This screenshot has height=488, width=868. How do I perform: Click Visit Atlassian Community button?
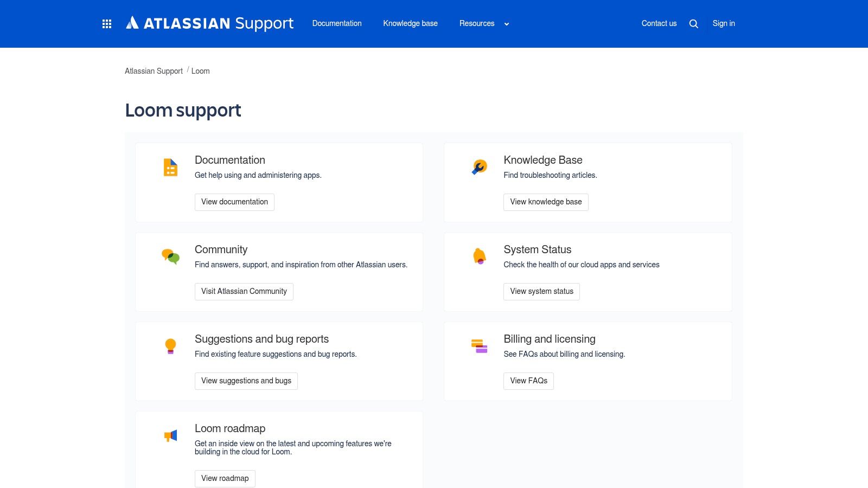(x=244, y=291)
